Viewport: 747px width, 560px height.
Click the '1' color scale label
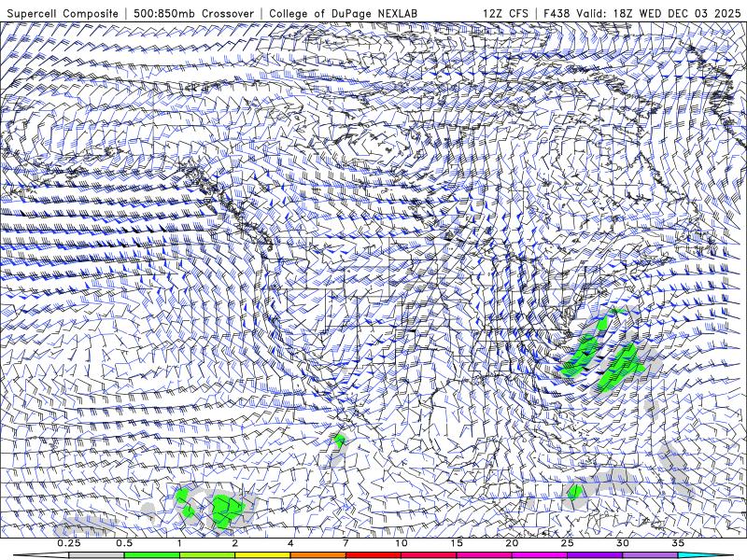pyautogui.click(x=179, y=543)
